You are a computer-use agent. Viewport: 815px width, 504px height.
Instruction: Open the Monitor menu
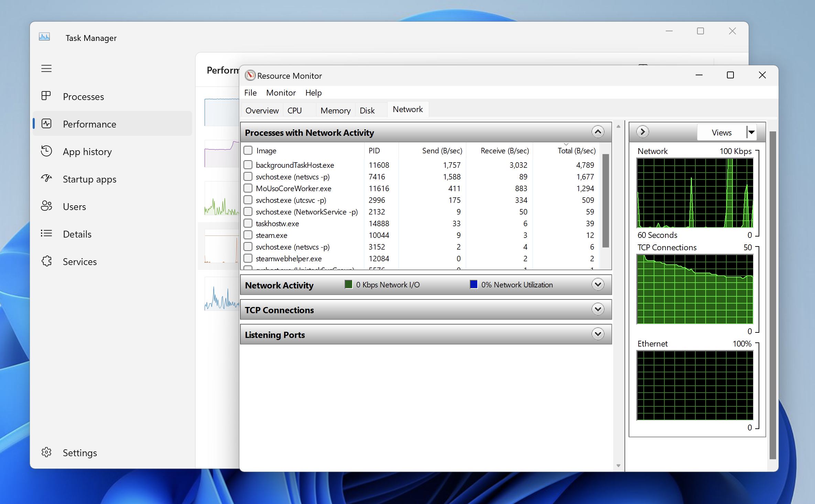pos(281,92)
